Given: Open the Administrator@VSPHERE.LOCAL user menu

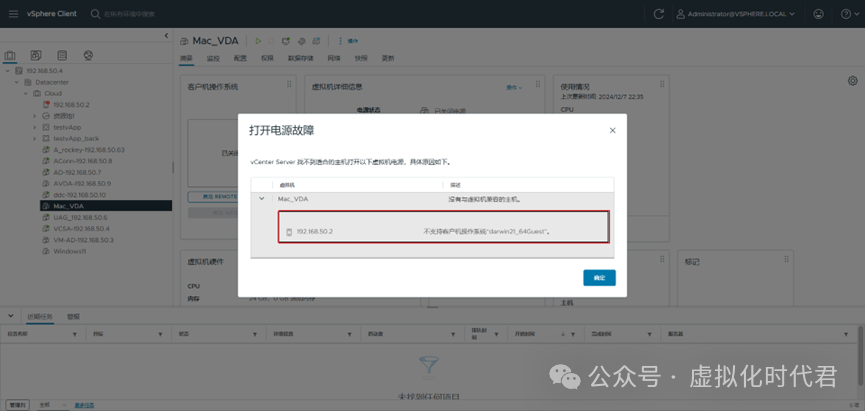Looking at the screenshot, I should [736, 14].
